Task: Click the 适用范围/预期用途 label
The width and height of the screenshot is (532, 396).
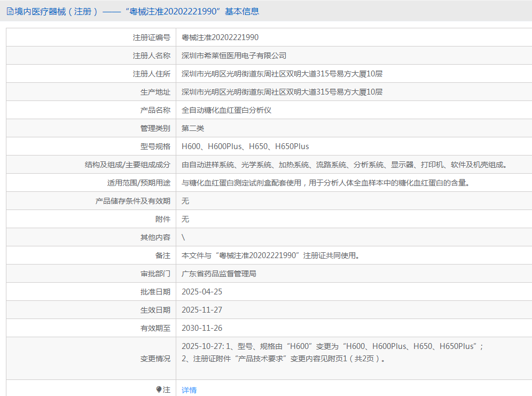Action: pos(138,183)
